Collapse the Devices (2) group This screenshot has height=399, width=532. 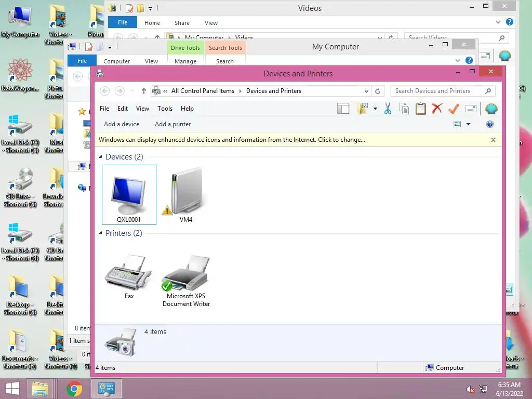click(x=100, y=157)
